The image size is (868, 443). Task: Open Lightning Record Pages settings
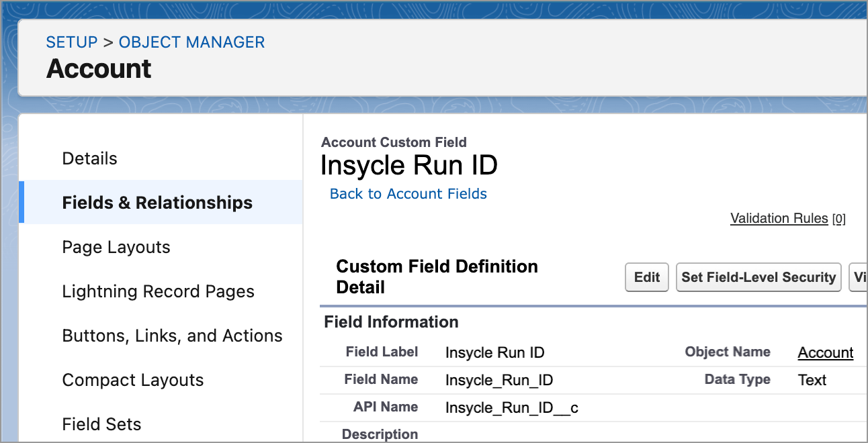tap(158, 291)
